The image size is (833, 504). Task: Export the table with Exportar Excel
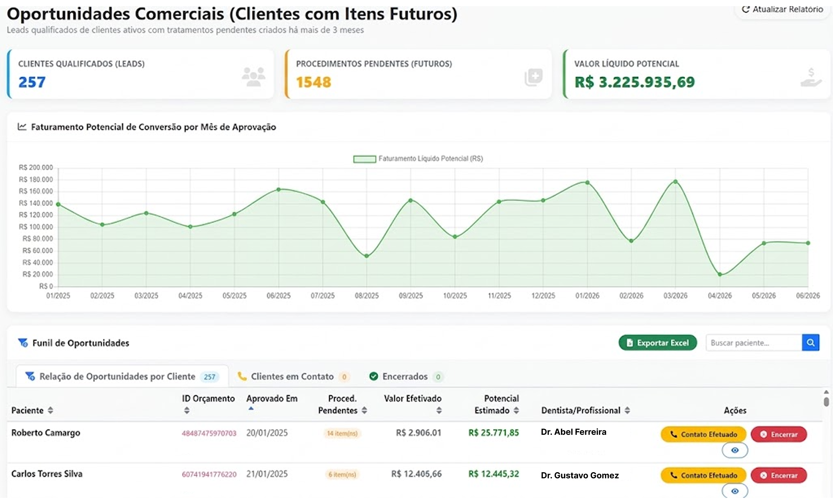pos(657,343)
